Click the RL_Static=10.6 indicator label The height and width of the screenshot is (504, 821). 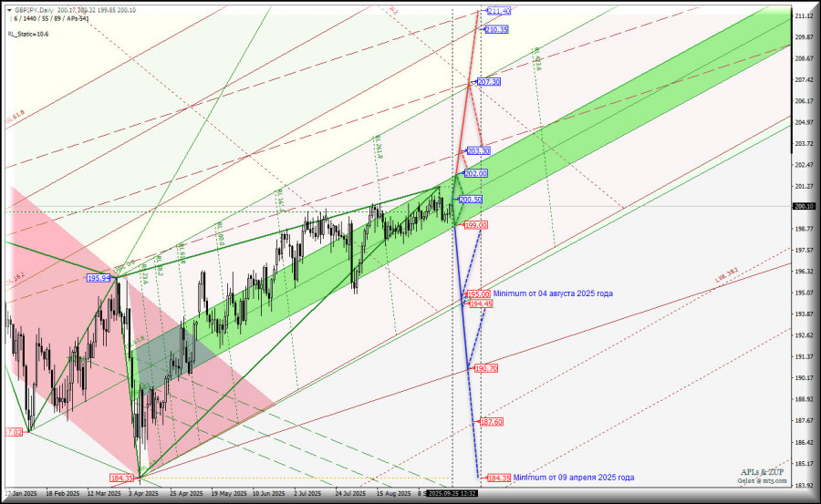(28, 34)
